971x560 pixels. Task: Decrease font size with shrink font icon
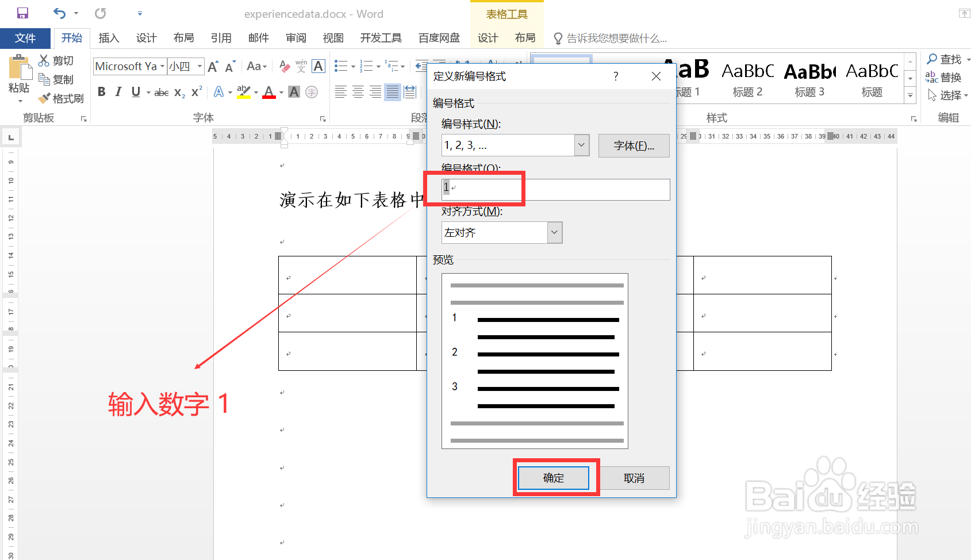[x=230, y=67]
